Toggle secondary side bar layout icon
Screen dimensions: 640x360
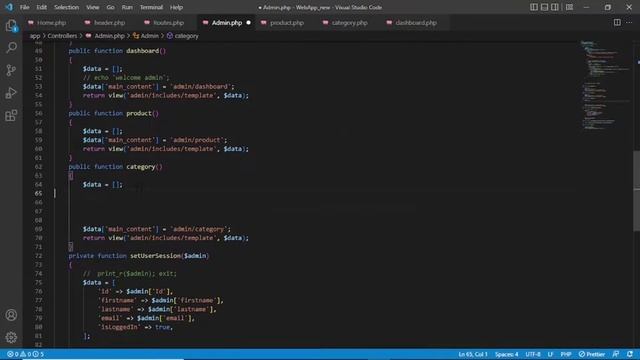coord(555,7)
